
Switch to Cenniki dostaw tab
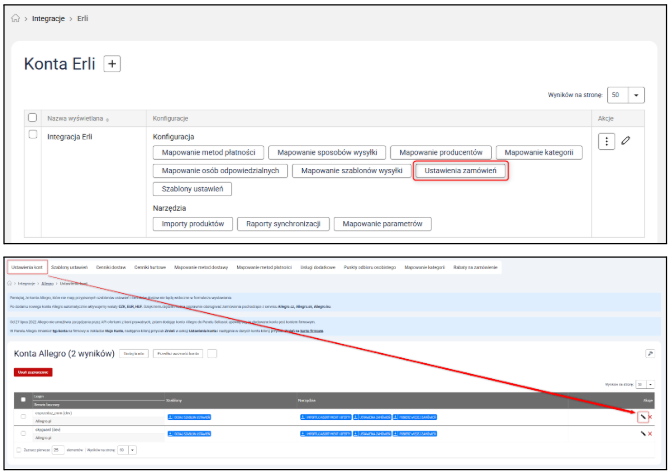111,267
